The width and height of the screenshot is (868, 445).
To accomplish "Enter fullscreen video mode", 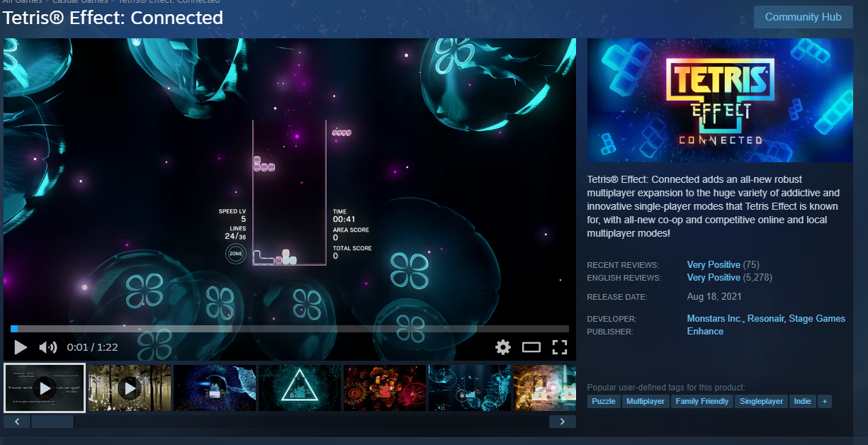I will click(560, 347).
